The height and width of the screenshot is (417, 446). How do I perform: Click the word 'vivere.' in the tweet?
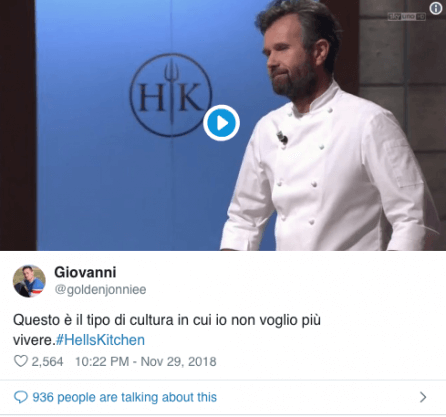click(x=34, y=340)
